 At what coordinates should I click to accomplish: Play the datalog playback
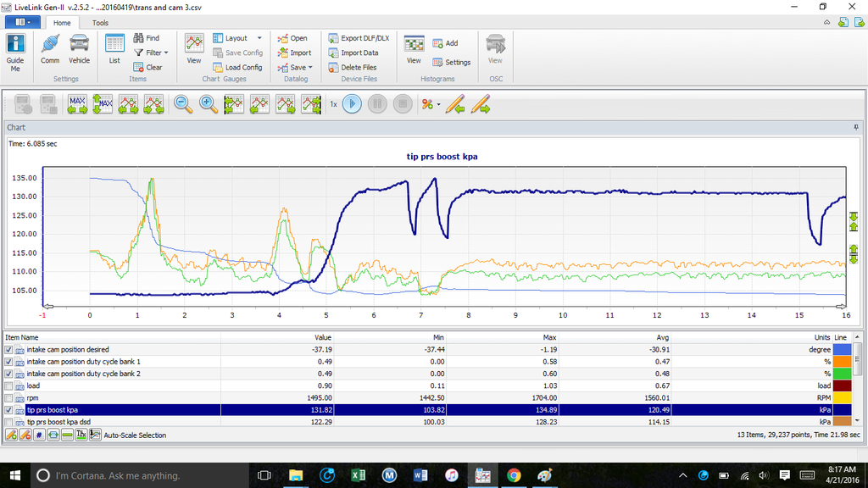click(x=352, y=104)
